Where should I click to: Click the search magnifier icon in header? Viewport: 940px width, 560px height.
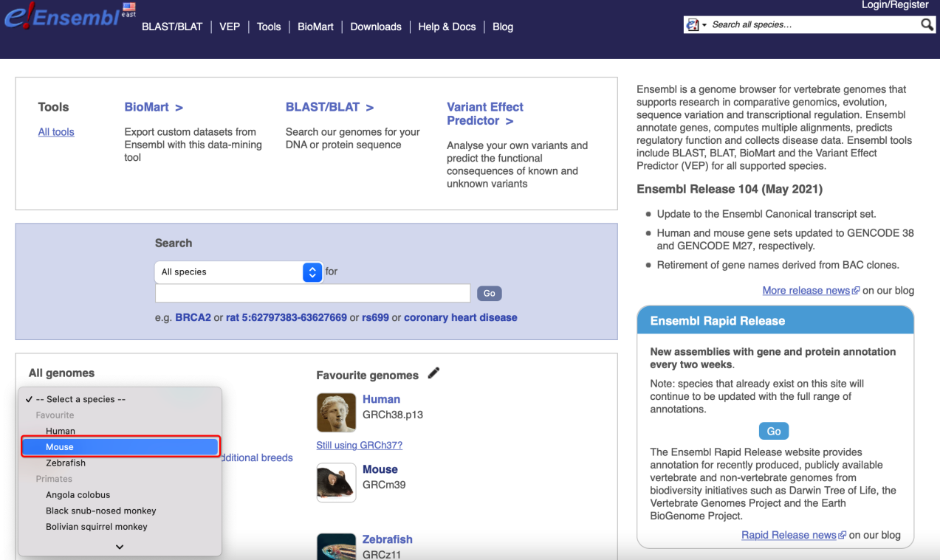pyautogui.click(x=927, y=25)
